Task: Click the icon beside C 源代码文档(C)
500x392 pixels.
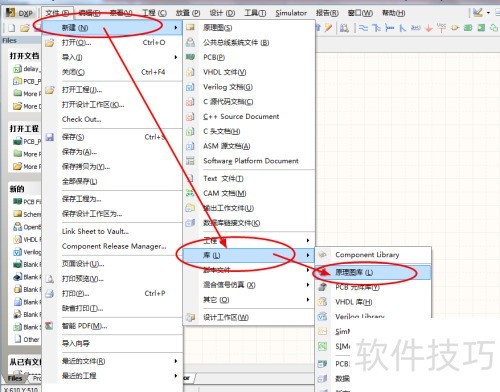Action: pos(190,102)
